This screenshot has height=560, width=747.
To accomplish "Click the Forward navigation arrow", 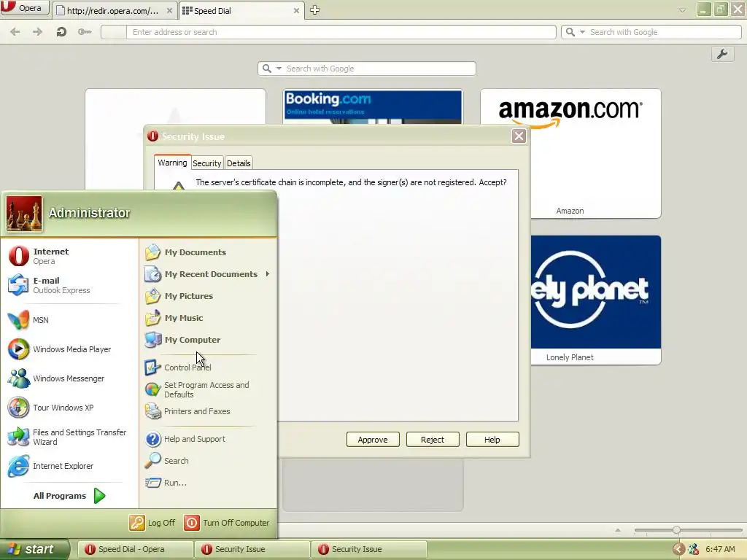I will [37, 32].
